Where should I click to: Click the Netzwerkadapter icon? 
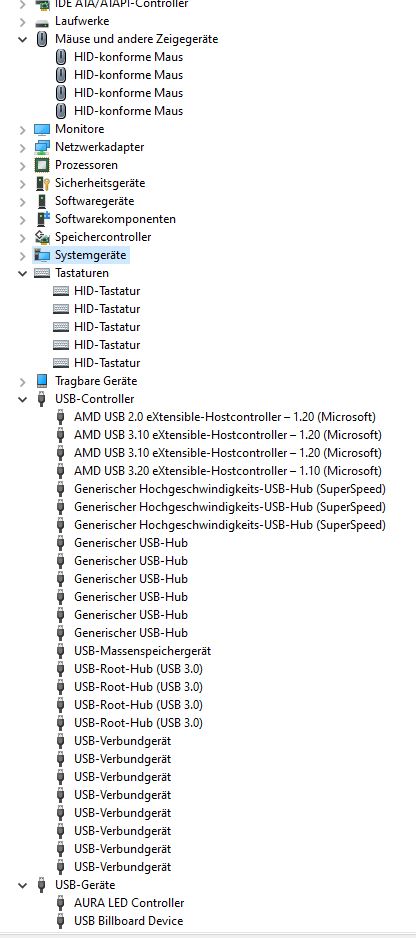[x=42, y=147]
